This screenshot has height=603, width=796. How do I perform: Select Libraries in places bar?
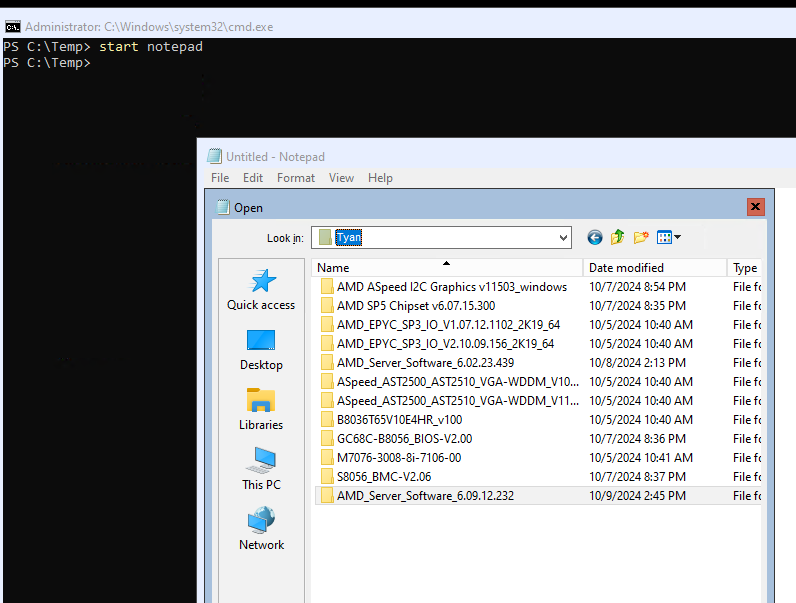coord(261,409)
